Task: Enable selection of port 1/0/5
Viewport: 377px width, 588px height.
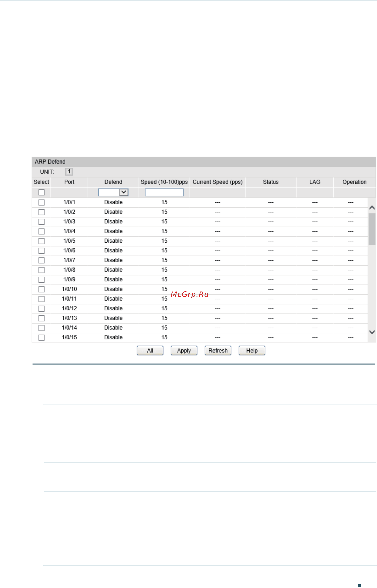Action: coord(42,241)
